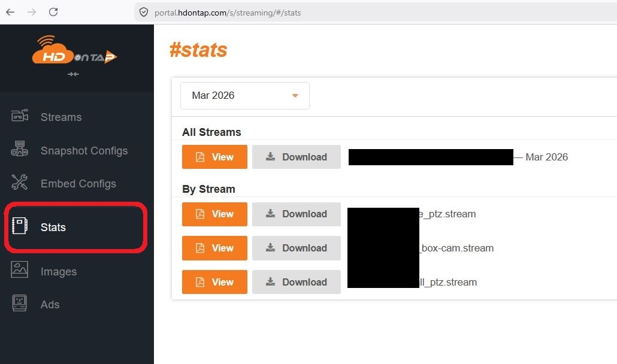Click the Stats notebook icon
This screenshot has height=364, width=617.
(x=20, y=227)
